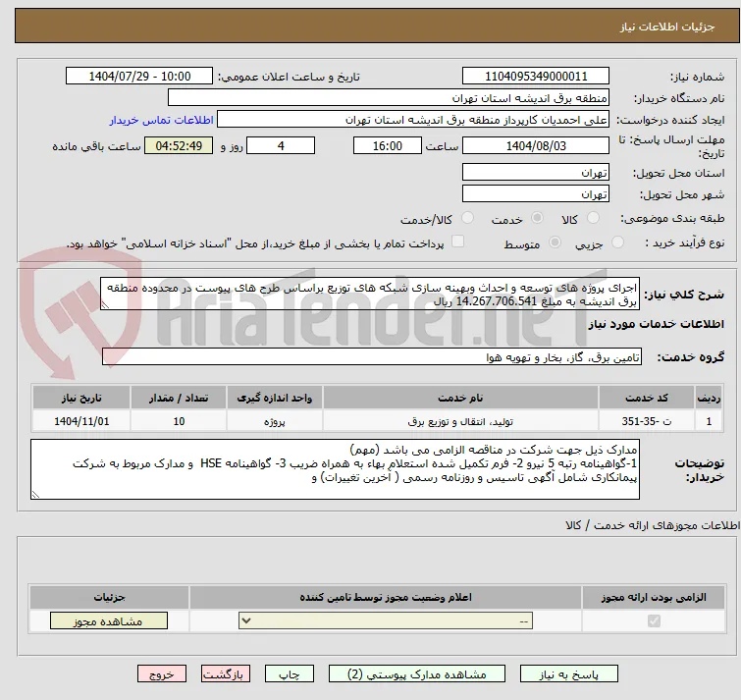Select the کالا/خدمت radio button
Viewport: 741px width, 700px height.
pyautogui.click(x=467, y=218)
